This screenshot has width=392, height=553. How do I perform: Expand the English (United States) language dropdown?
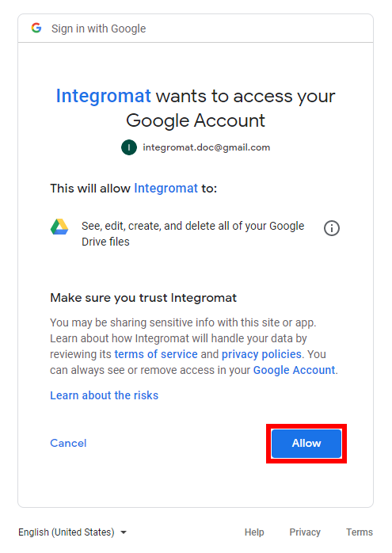[72, 532]
